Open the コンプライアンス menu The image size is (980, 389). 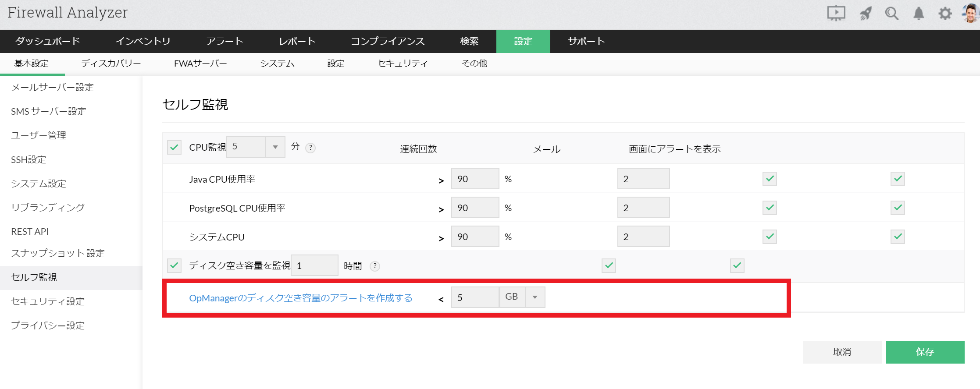click(388, 41)
